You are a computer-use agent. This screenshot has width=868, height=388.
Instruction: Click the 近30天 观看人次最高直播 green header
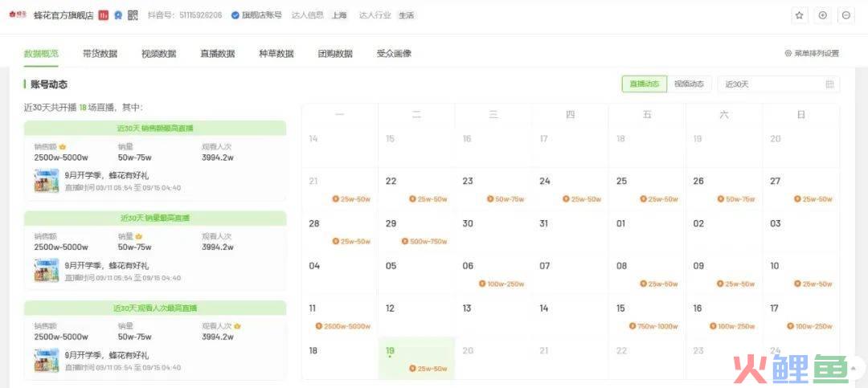155,308
